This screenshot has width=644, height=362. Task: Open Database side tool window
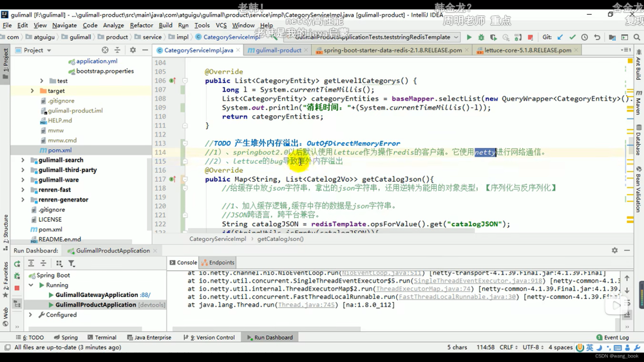click(639, 140)
